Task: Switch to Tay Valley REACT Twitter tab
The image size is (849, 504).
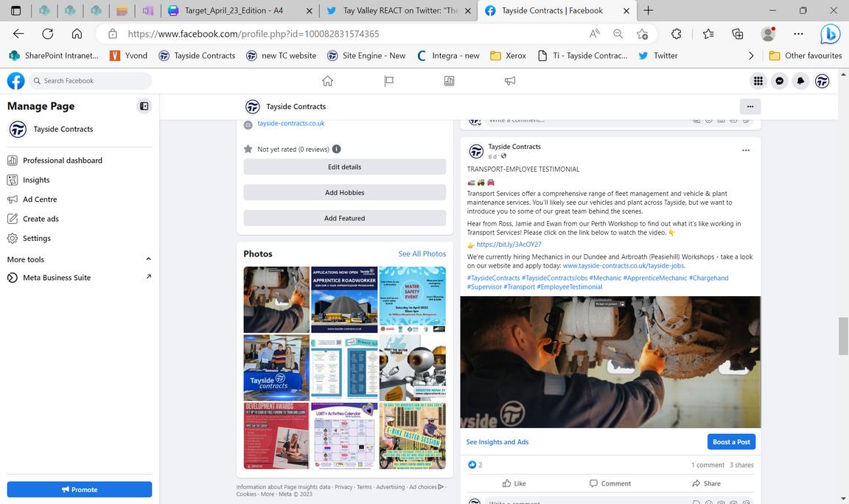Action: (x=399, y=10)
